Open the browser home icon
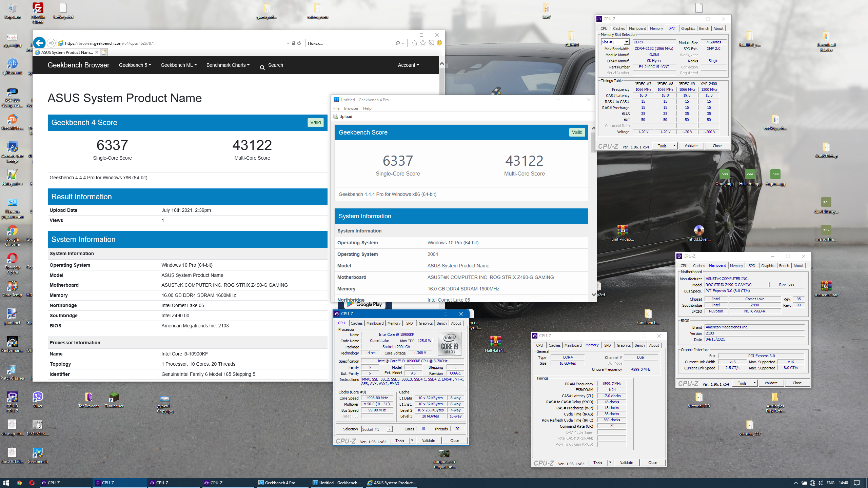The image size is (868, 488). 414,43
